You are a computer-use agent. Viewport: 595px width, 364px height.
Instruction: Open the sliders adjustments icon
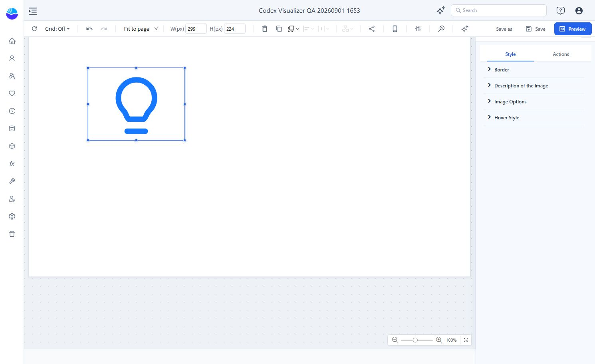click(418, 29)
